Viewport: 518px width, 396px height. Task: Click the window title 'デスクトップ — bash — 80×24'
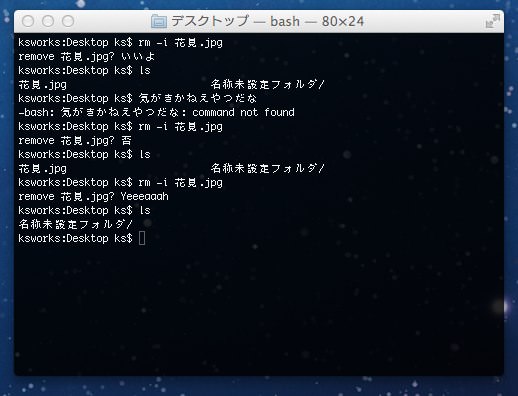pyautogui.click(x=267, y=22)
